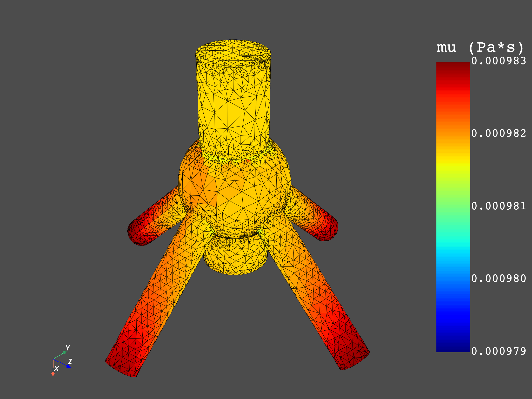This screenshot has height=399, width=532.
Task: Click the 'mu (Pa*s)' colorbar title
Action: point(480,48)
